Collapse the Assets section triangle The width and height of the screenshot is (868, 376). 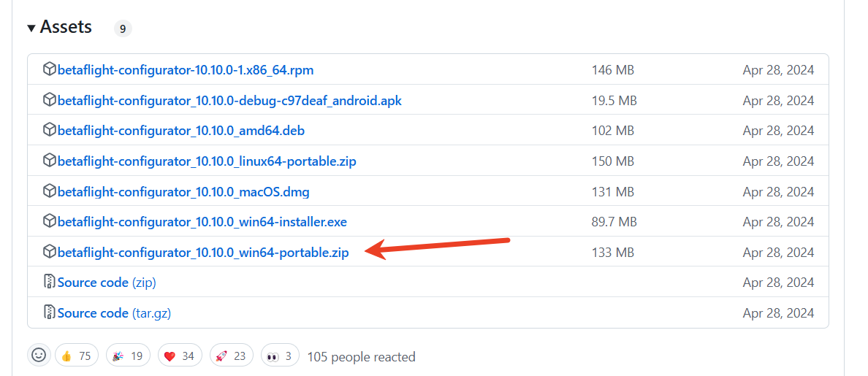(31, 28)
